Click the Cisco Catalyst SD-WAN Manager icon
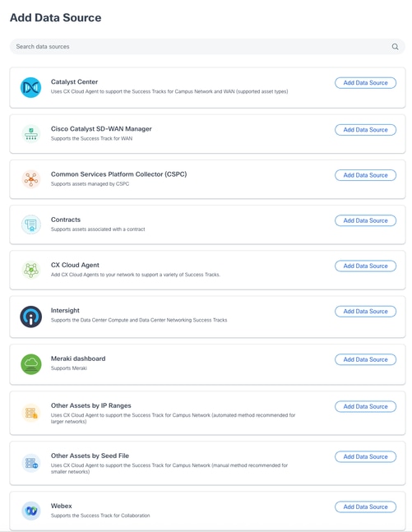This screenshot has width=412, height=532. (31, 134)
